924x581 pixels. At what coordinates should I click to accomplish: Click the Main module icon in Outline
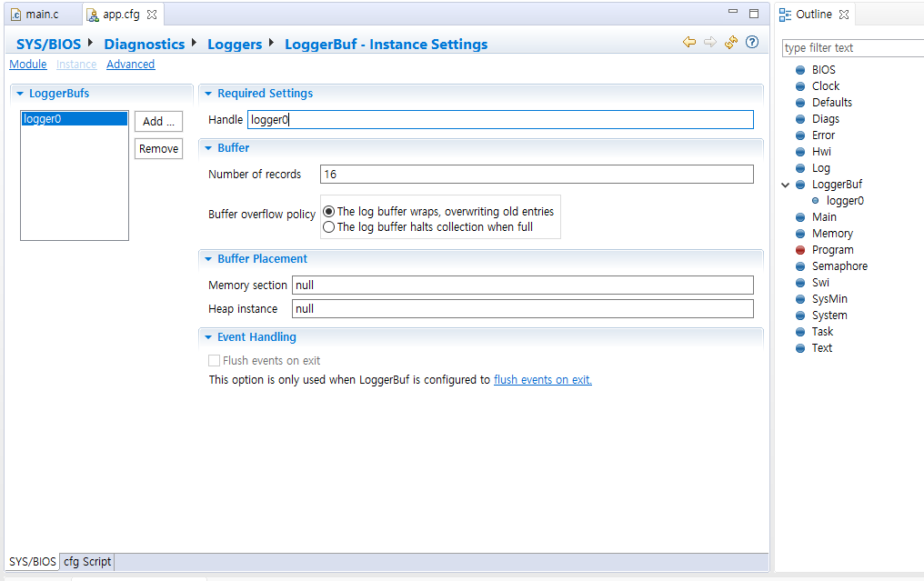pos(800,216)
